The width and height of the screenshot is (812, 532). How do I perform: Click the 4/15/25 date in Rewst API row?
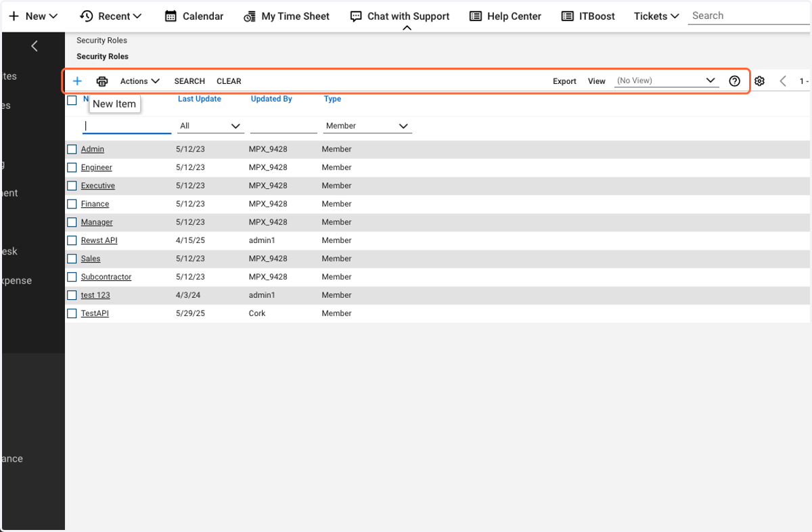190,240
